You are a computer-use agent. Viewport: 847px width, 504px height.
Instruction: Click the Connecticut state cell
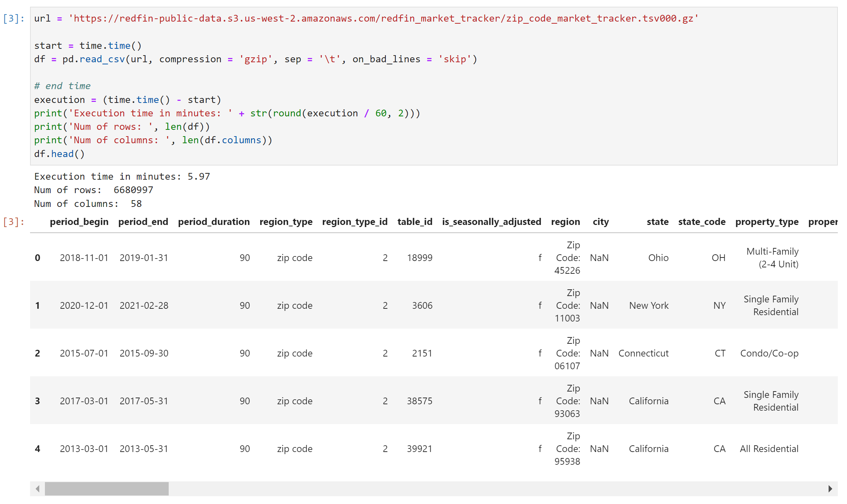pos(643,353)
